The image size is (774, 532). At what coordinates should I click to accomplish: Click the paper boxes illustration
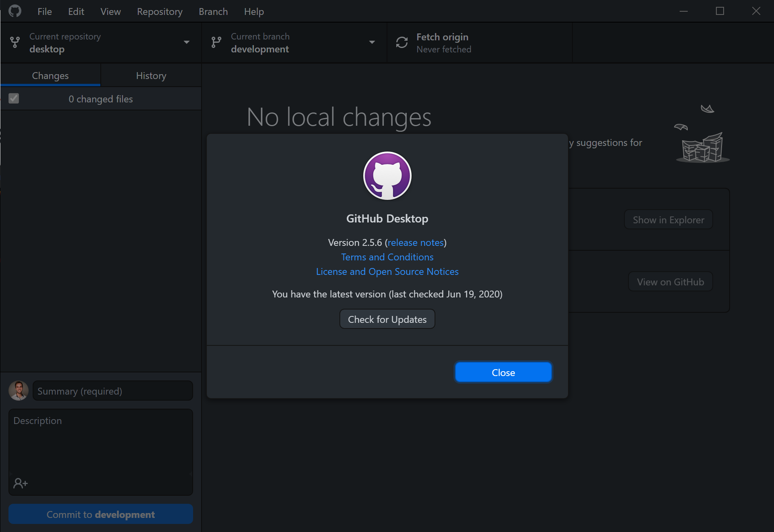pos(703,148)
